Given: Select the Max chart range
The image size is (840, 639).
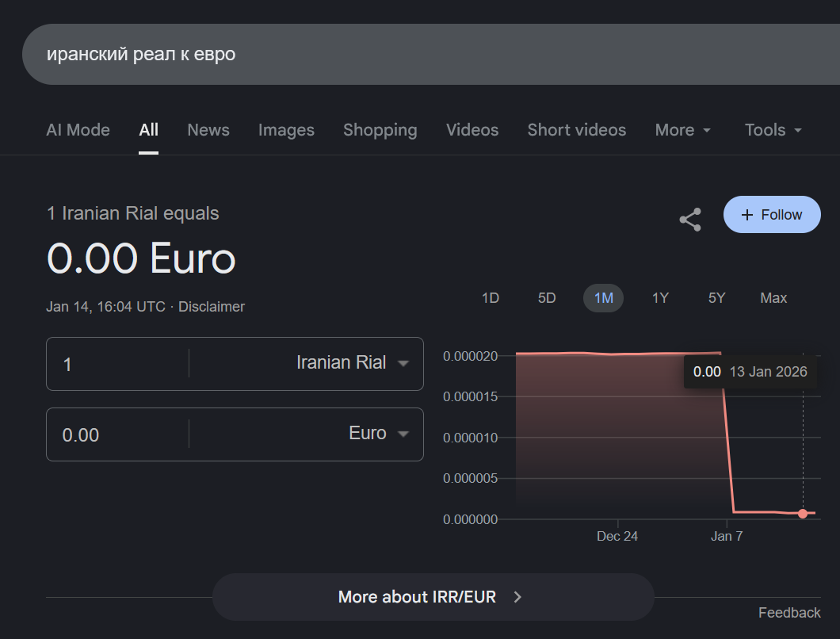Looking at the screenshot, I should (773, 298).
